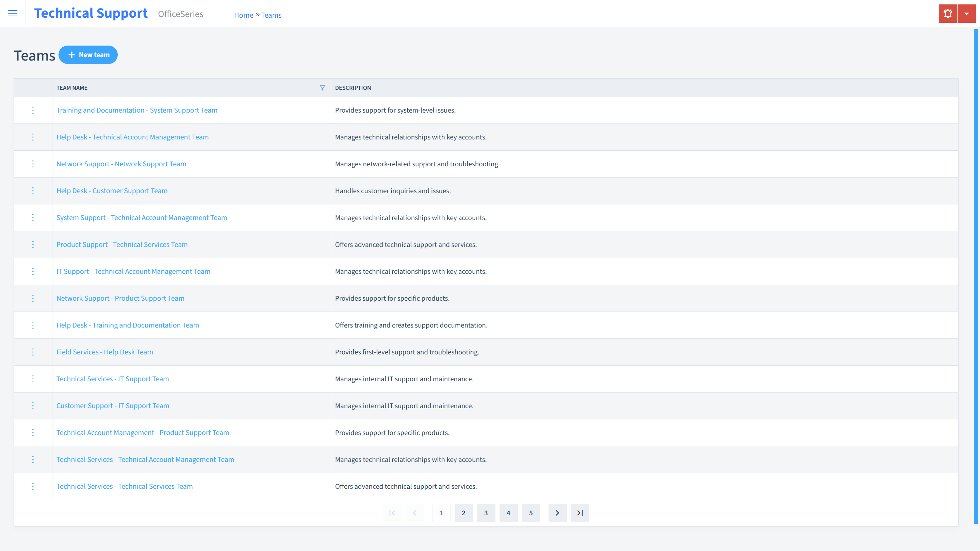Click the New team button
Viewport: 980px width, 551px height.
coord(88,54)
